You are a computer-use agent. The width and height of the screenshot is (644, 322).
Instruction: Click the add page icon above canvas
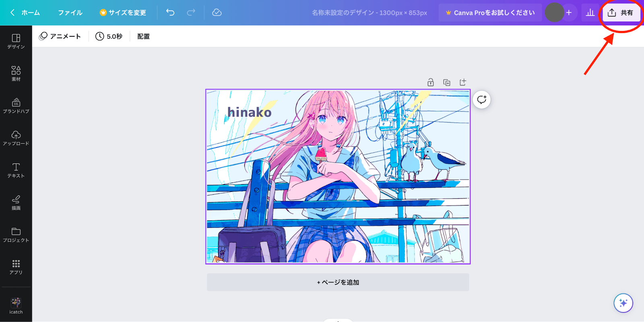point(463,82)
